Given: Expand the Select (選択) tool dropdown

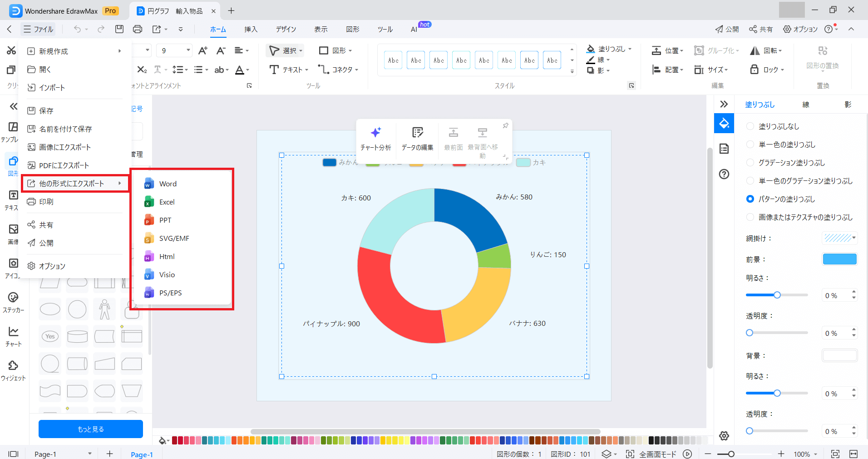Looking at the screenshot, I should [x=301, y=50].
